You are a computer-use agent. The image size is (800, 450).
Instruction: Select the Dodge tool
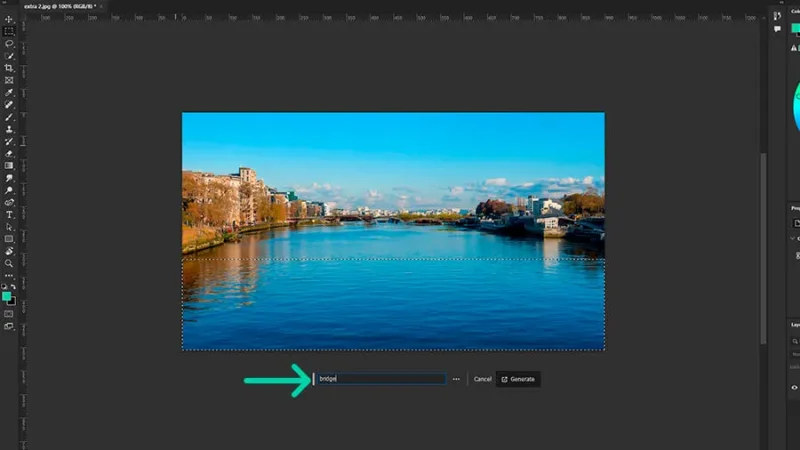point(9,190)
